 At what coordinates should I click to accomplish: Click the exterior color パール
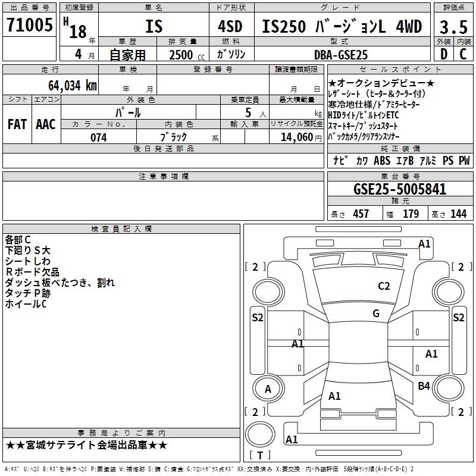point(128,112)
